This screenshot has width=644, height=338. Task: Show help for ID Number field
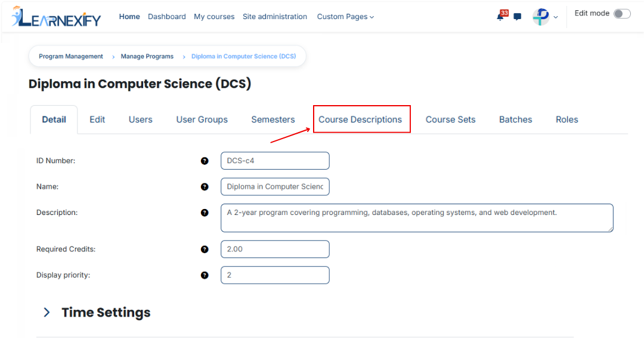(205, 161)
